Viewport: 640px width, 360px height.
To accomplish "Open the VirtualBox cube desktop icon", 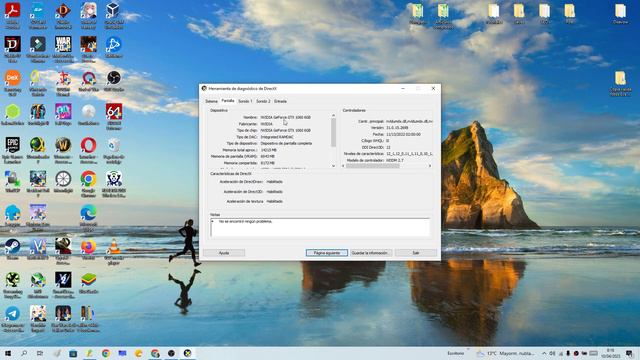I will point(113,11).
